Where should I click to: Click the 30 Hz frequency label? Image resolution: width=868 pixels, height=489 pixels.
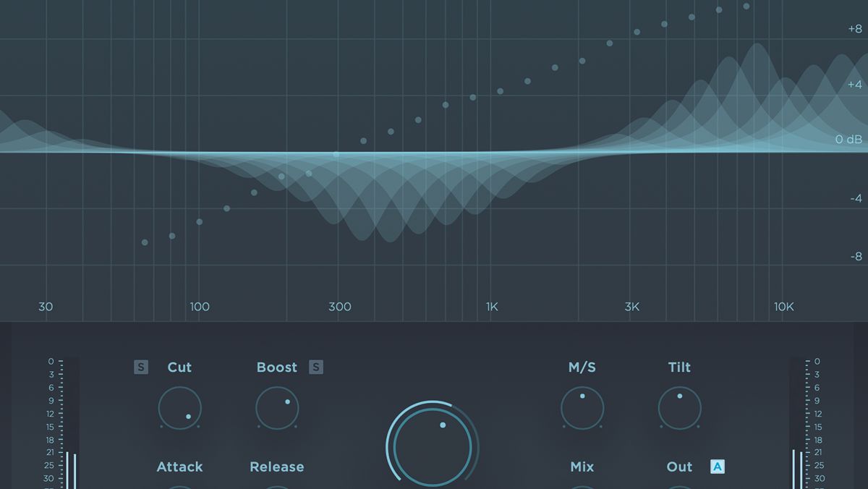pos(46,307)
